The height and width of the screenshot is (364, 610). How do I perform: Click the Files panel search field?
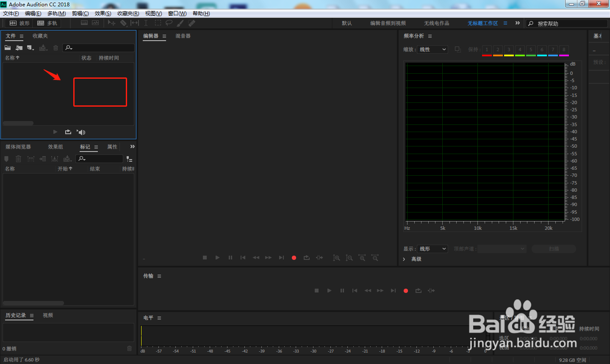(99, 48)
